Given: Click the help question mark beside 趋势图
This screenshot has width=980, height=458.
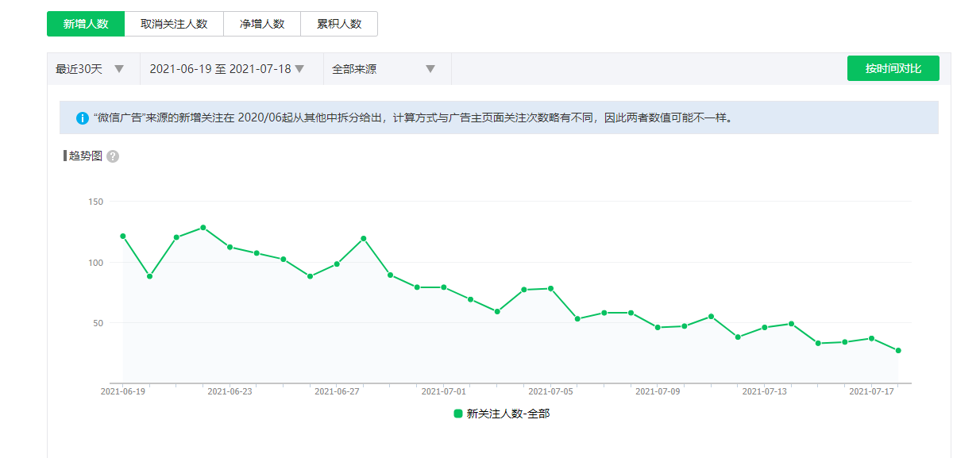Looking at the screenshot, I should (113, 156).
